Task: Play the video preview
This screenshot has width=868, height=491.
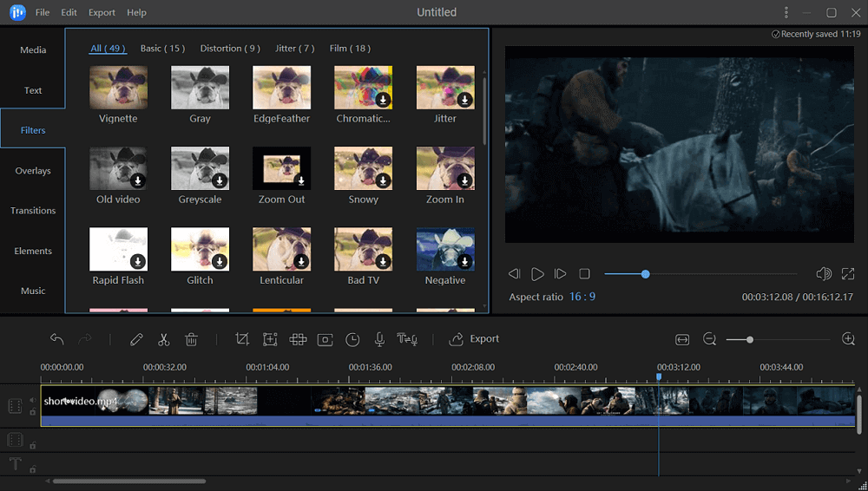Action: pyautogui.click(x=537, y=274)
